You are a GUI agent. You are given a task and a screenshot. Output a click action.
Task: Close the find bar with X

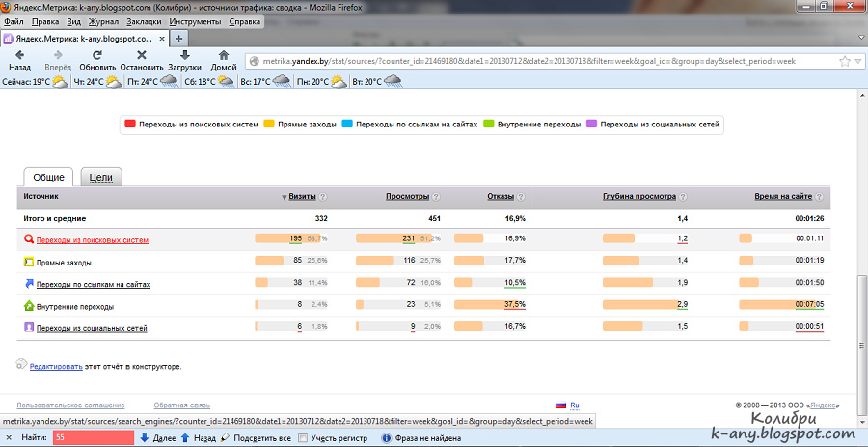(9, 438)
